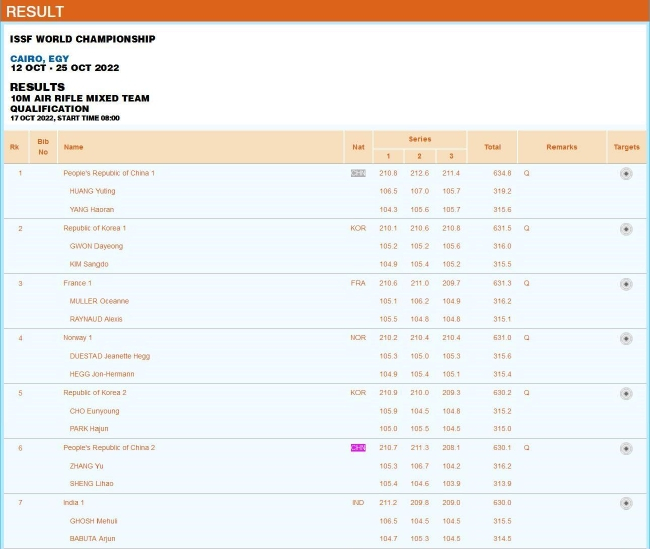This screenshot has width=650, height=549.
Task: Select athlete PARK Hajun
Action: (x=89, y=429)
